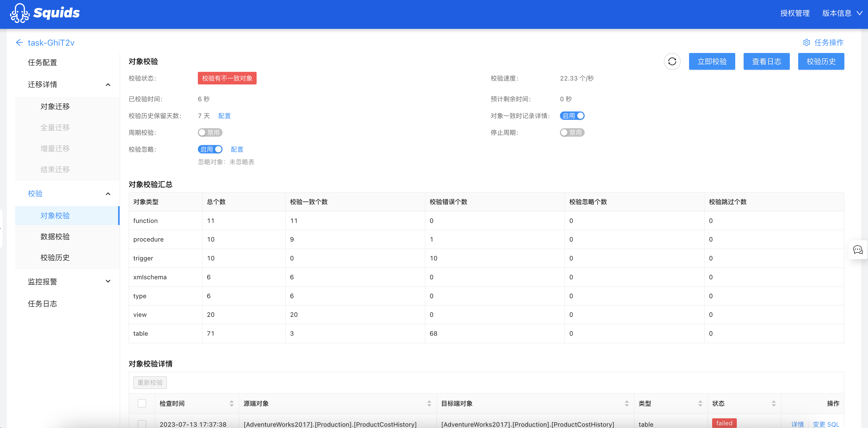Sort by 状态 column arrows
The image size is (868, 428).
click(x=773, y=403)
